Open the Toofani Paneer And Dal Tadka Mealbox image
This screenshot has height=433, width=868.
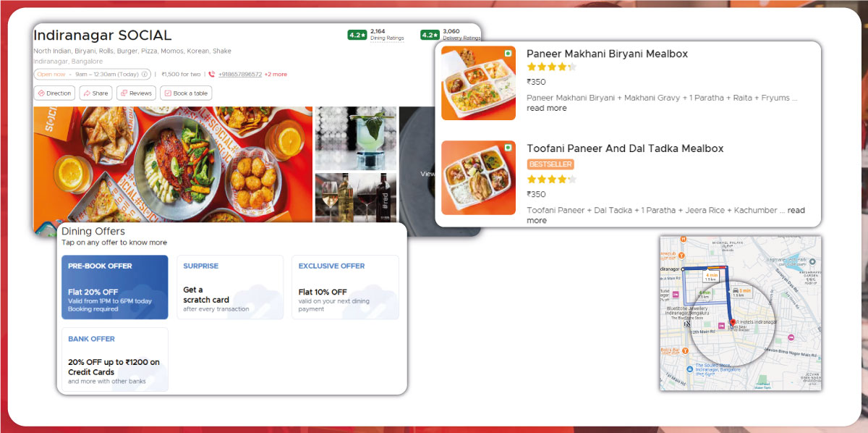tap(478, 177)
